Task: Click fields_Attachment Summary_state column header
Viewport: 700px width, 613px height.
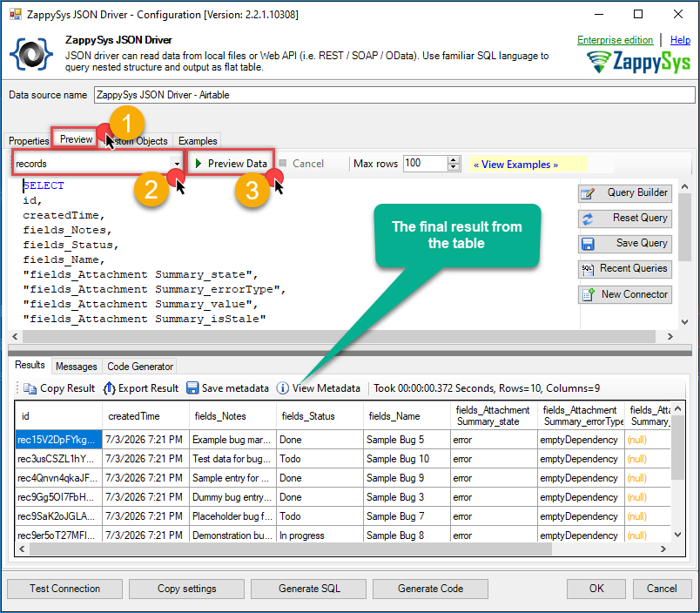Action: [x=494, y=416]
